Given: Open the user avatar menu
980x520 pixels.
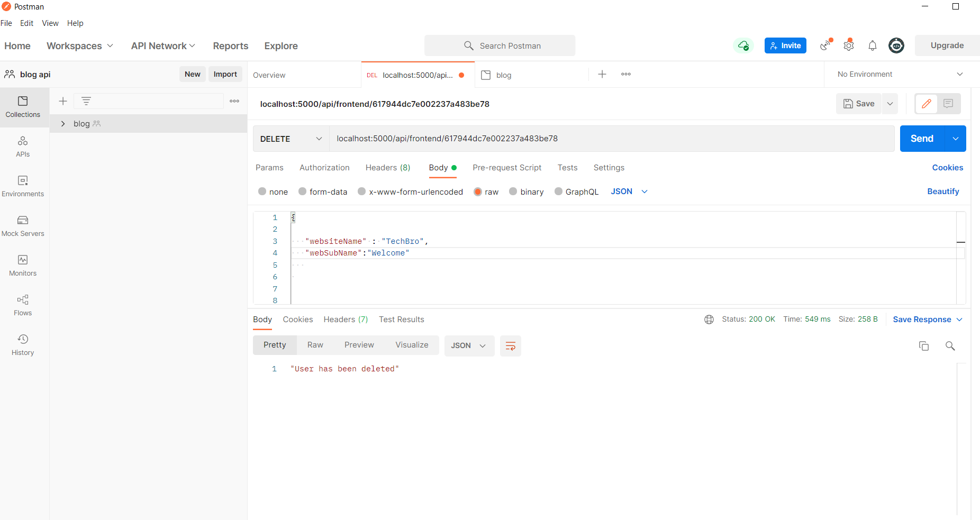Looking at the screenshot, I should [896, 45].
